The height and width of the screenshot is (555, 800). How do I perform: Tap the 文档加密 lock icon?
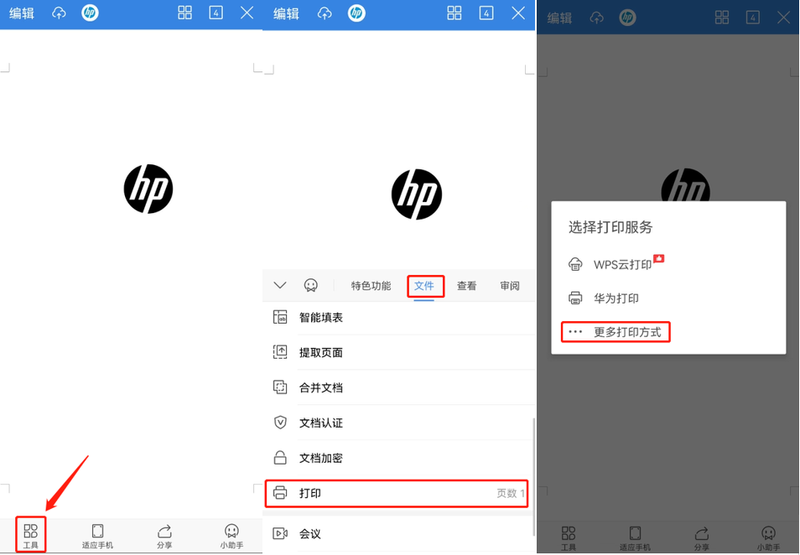coord(280,457)
